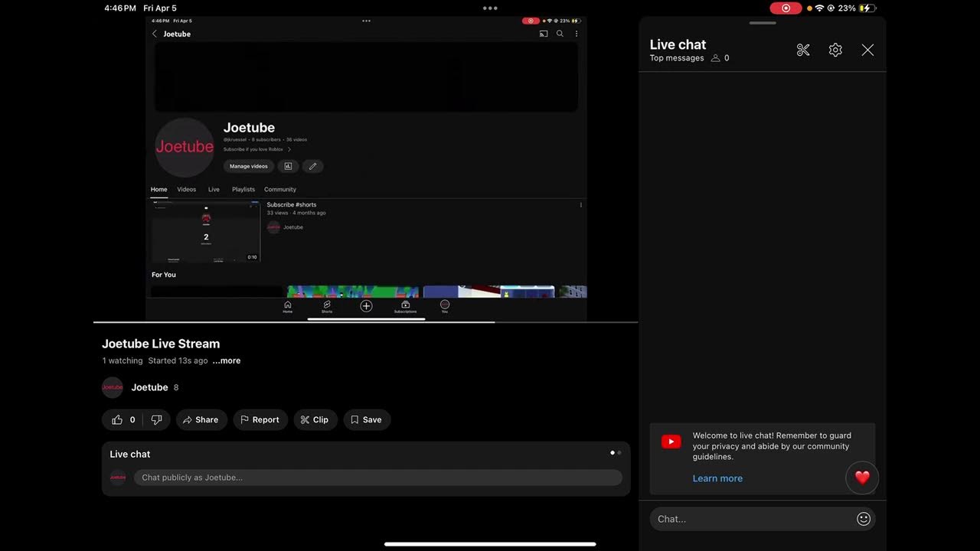
Task: Dislike the Joetube Live Stream
Action: click(157, 419)
